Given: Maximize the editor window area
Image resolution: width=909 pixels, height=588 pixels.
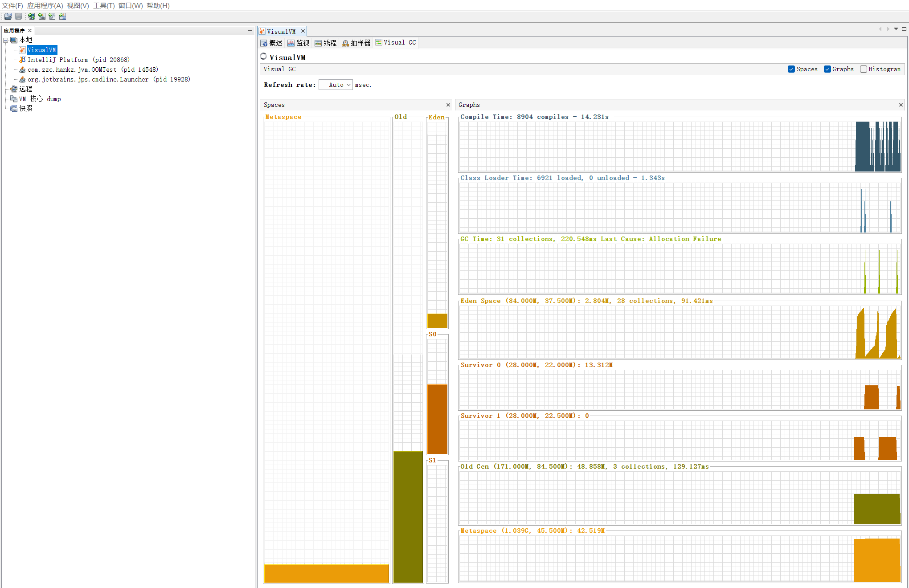Looking at the screenshot, I should (904, 29).
